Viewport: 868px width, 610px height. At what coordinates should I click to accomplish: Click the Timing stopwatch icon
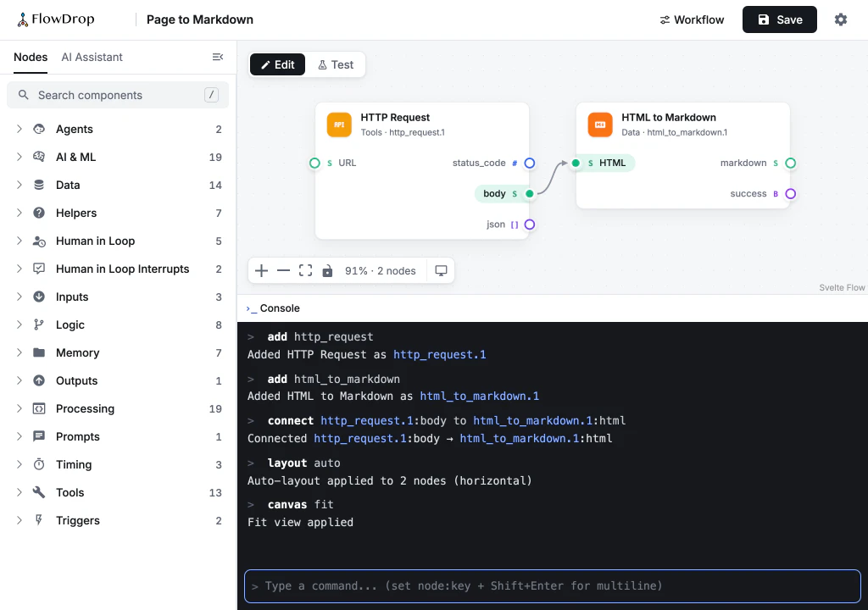pos(39,464)
